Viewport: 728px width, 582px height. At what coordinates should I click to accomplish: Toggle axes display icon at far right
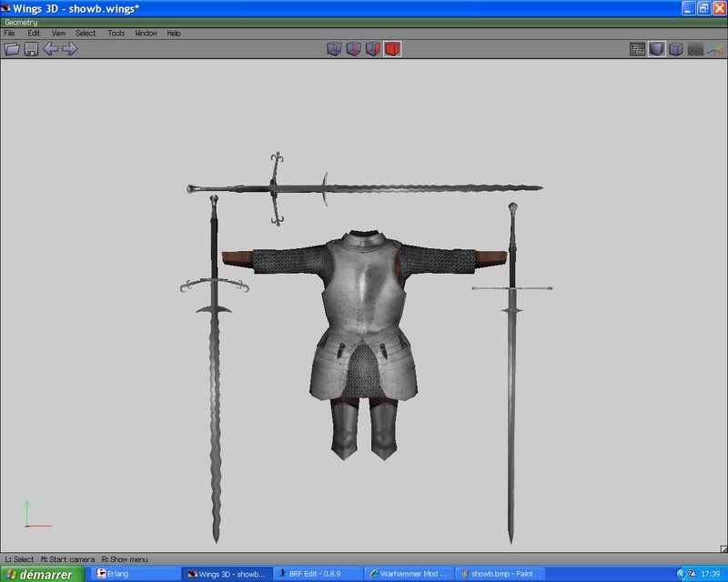[x=714, y=48]
